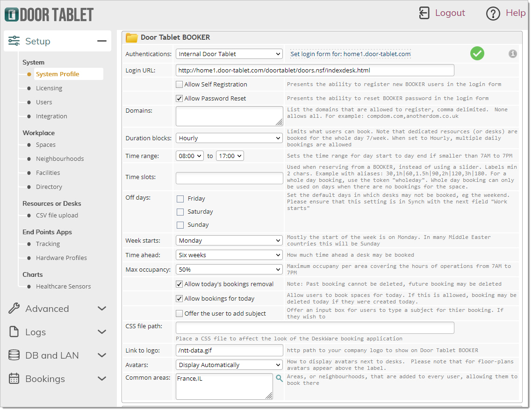This screenshot has height=411, width=532.
Task: Go to Hardware Profiles page
Action: point(61,258)
